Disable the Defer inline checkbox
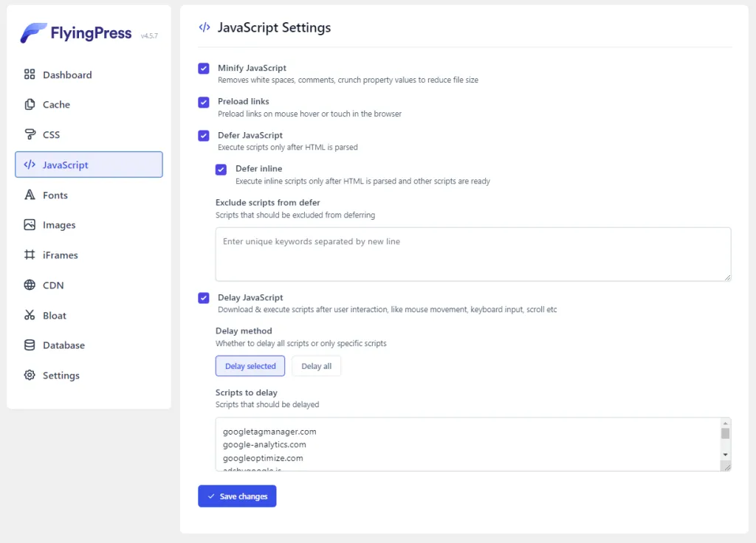 click(221, 170)
